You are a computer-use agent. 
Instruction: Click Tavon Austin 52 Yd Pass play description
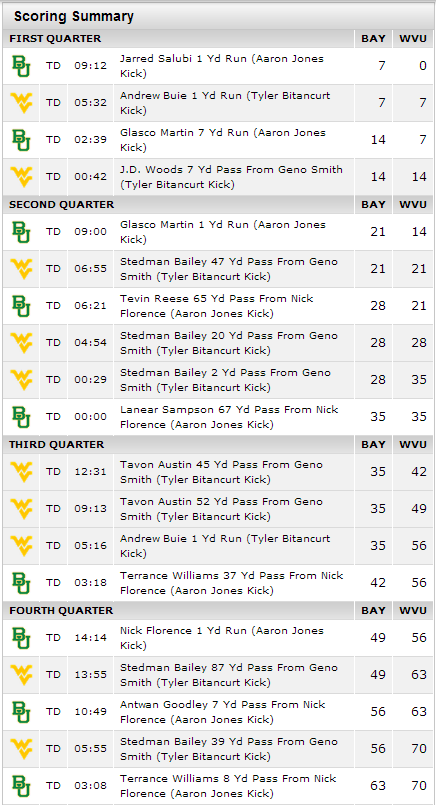tap(221, 509)
